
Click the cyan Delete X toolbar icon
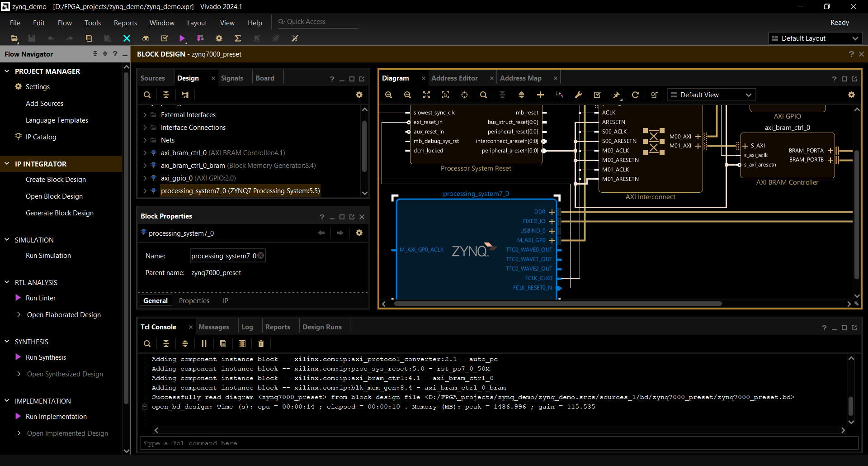127,38
